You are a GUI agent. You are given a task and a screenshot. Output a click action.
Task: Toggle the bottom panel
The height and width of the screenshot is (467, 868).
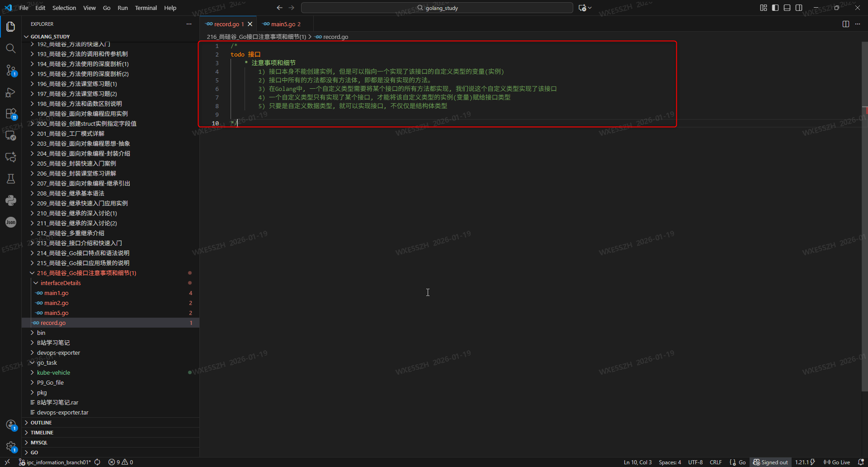click(787, 8)
